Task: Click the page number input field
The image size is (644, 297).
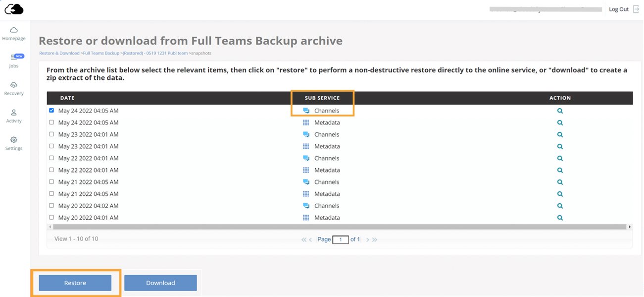Action: coord(341,239)
